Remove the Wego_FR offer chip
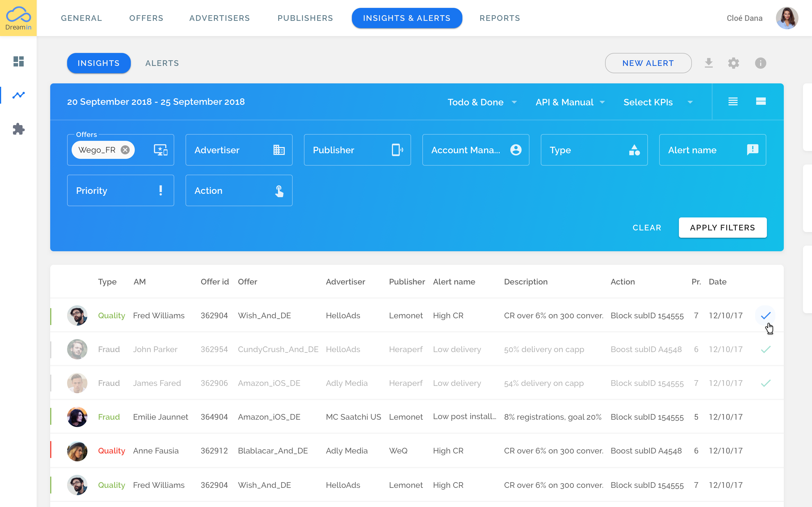812x507 pixels. pyautogui.click(x=125, y=150)
